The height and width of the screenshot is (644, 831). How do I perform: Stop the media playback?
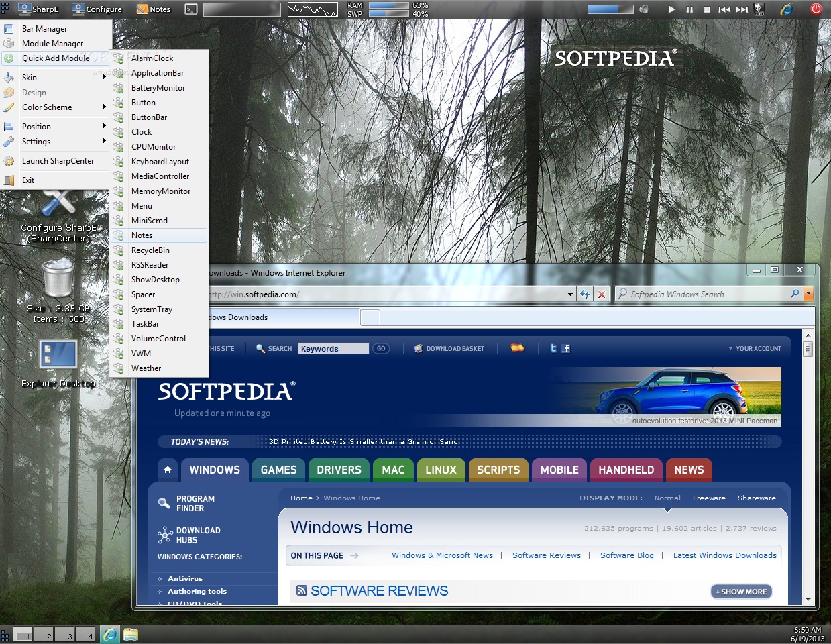707,9
